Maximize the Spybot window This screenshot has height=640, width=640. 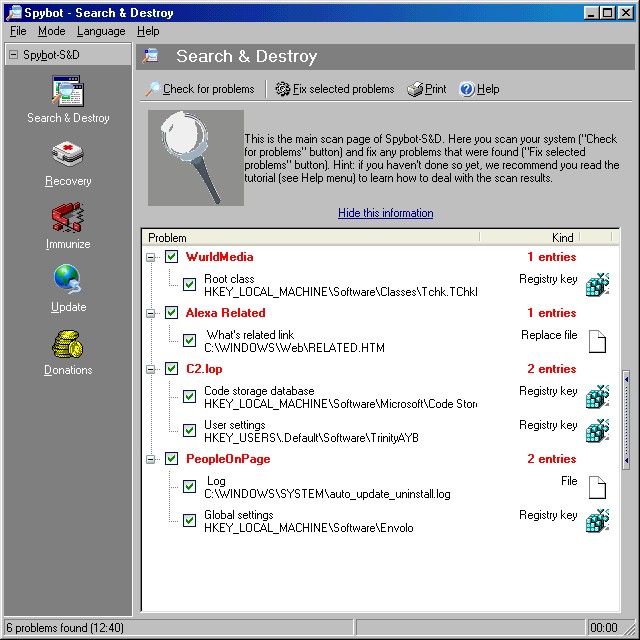click(607, 13)
